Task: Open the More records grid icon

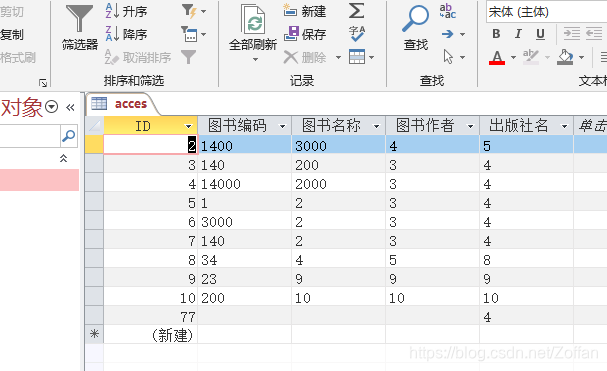Action: [357, 57]
